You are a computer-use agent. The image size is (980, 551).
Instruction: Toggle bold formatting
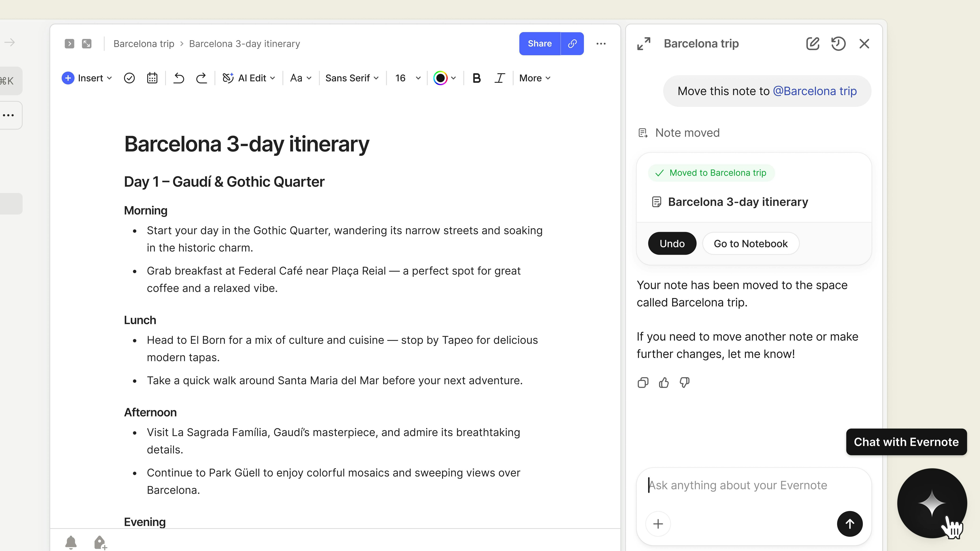pos(476,78)
